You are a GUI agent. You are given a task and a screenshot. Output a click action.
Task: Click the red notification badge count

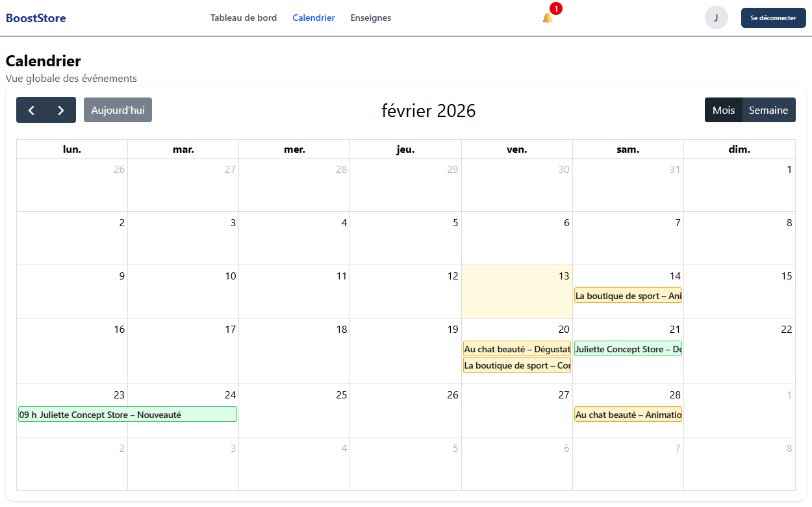556,8
